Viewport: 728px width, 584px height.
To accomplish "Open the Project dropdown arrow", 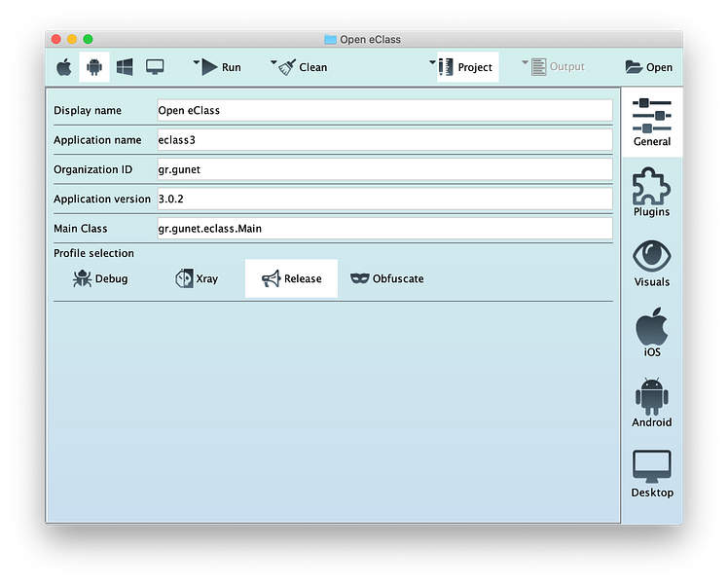I will [432, 62].
